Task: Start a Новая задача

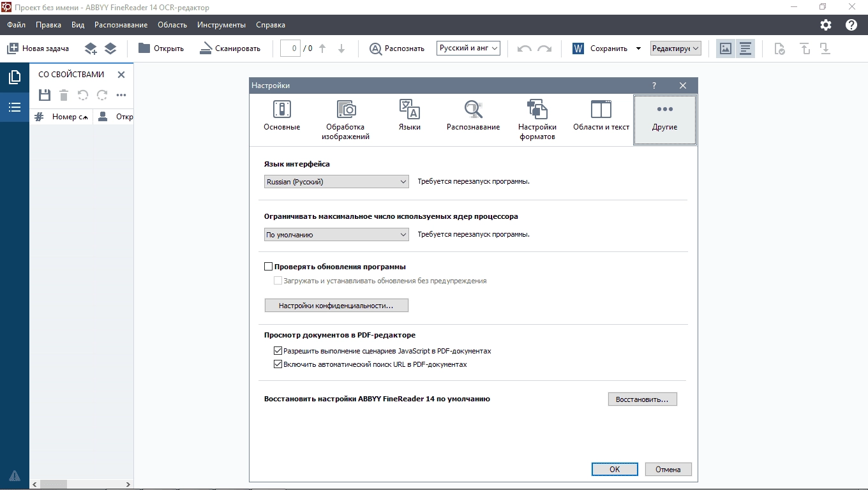Action: pyautogui.click(x=38, y=48)
